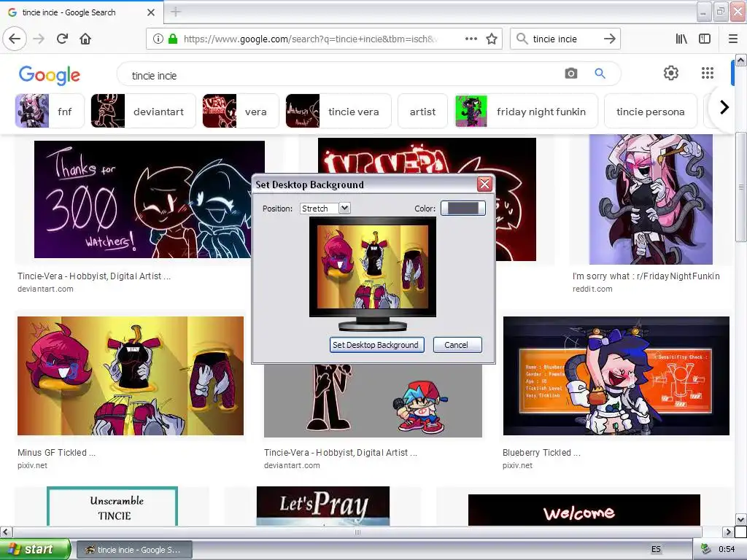Click the Google logo
This screenshot has width=747, height=560.
coord(50,75)
